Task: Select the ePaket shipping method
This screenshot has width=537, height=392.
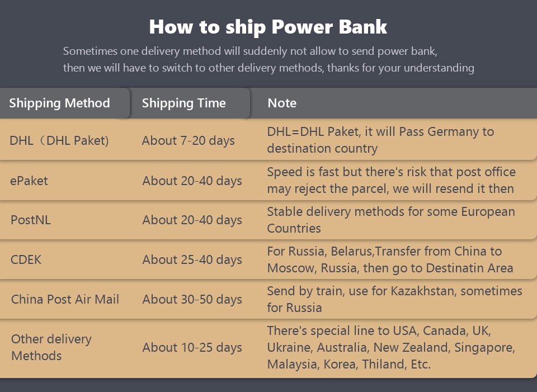Action: pos(29,181)
